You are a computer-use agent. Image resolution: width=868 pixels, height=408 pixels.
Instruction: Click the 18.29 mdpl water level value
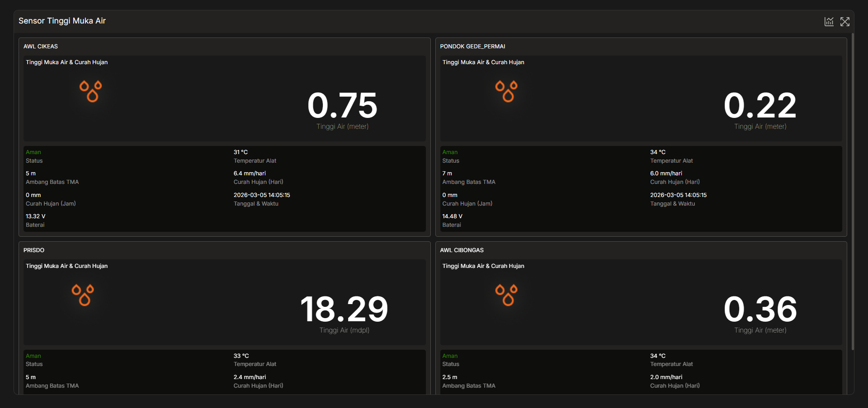(x=344, y=309)
